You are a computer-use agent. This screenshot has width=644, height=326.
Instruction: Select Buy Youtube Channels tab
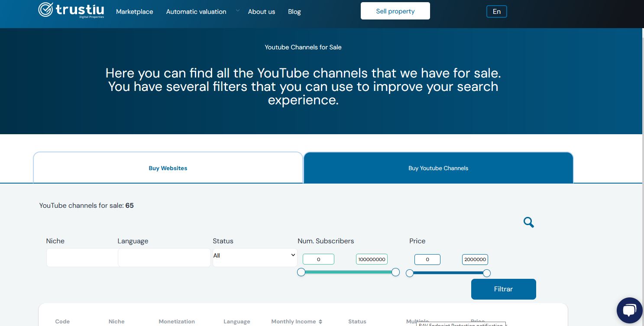coord(438,168)
